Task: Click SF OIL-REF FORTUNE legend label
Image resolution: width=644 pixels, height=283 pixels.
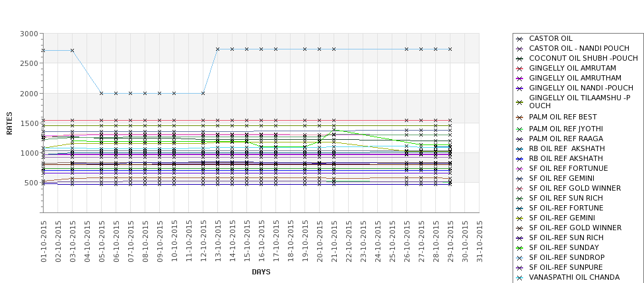Action: 566,208
